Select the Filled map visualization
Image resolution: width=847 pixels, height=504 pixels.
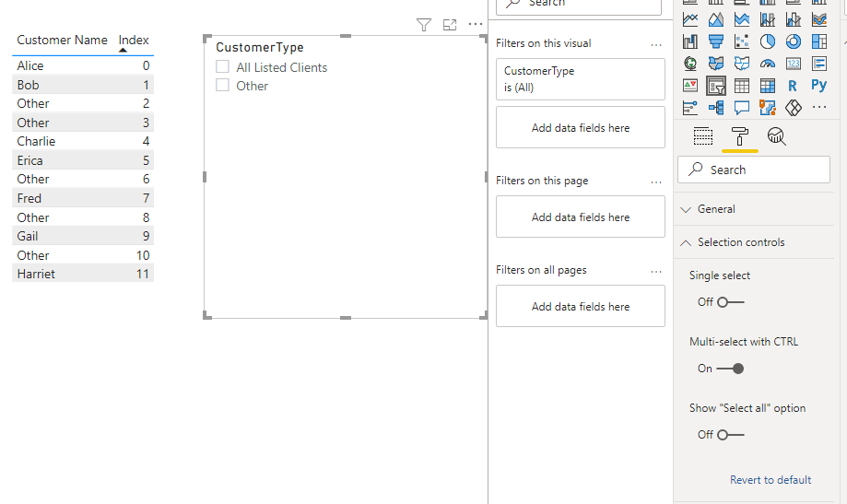click(716, 64)
